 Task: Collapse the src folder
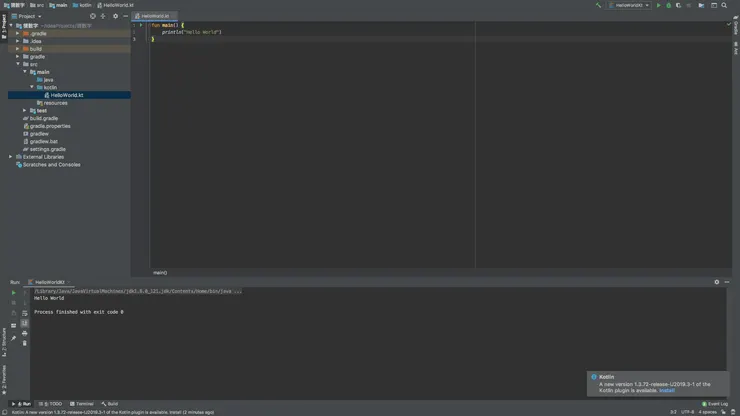17,64
